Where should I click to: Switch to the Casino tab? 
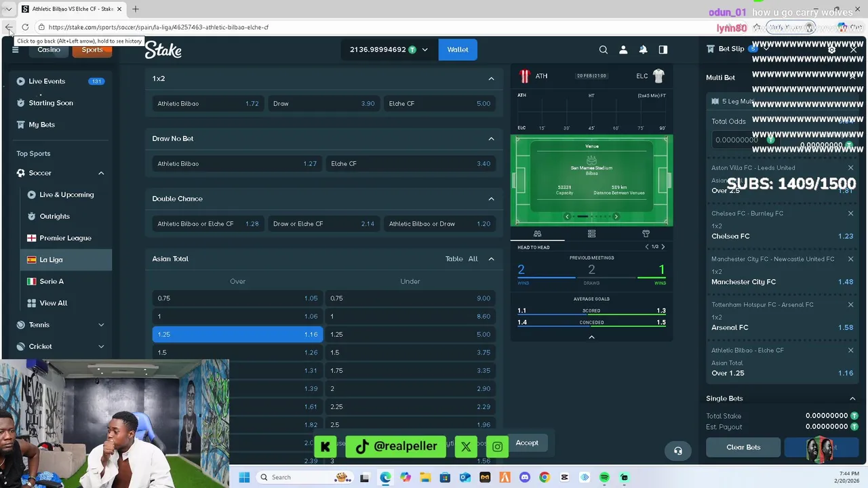49,49
